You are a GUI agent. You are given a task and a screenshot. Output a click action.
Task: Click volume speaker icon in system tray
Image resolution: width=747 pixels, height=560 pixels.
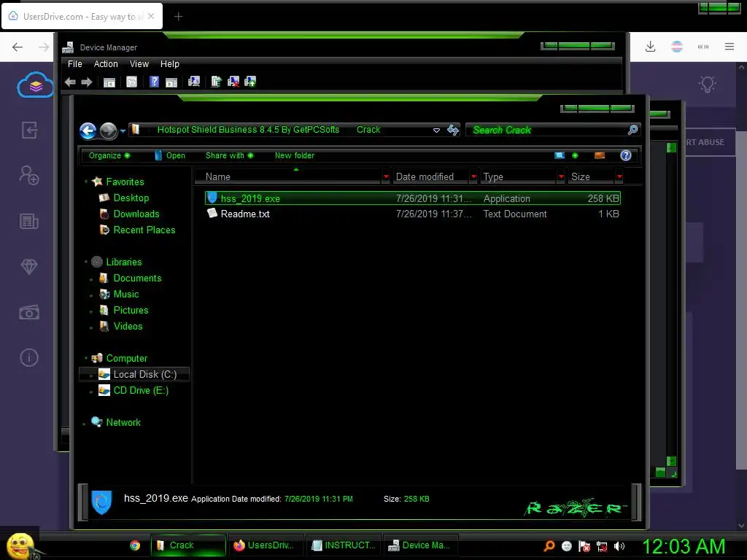(x=619, y=546)
